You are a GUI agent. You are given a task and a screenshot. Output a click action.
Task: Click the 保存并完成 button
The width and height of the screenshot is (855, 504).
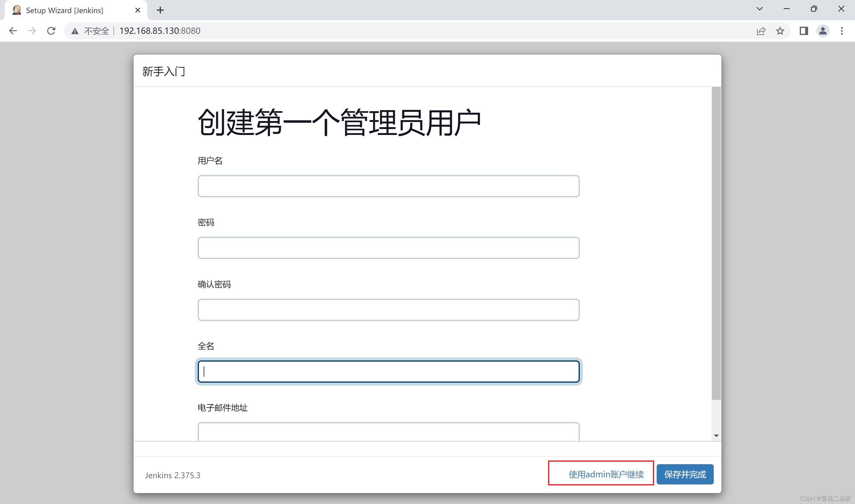(x=685, y=474)
